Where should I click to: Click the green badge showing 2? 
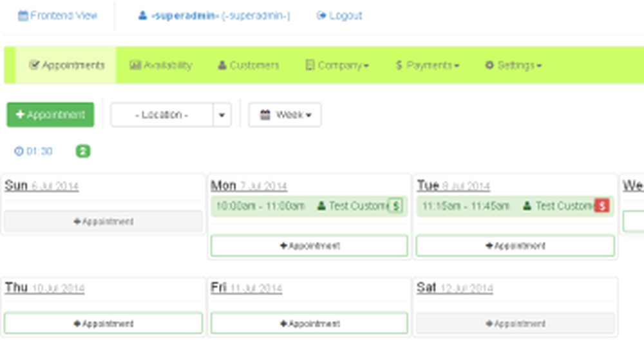[x=83, y=151]
